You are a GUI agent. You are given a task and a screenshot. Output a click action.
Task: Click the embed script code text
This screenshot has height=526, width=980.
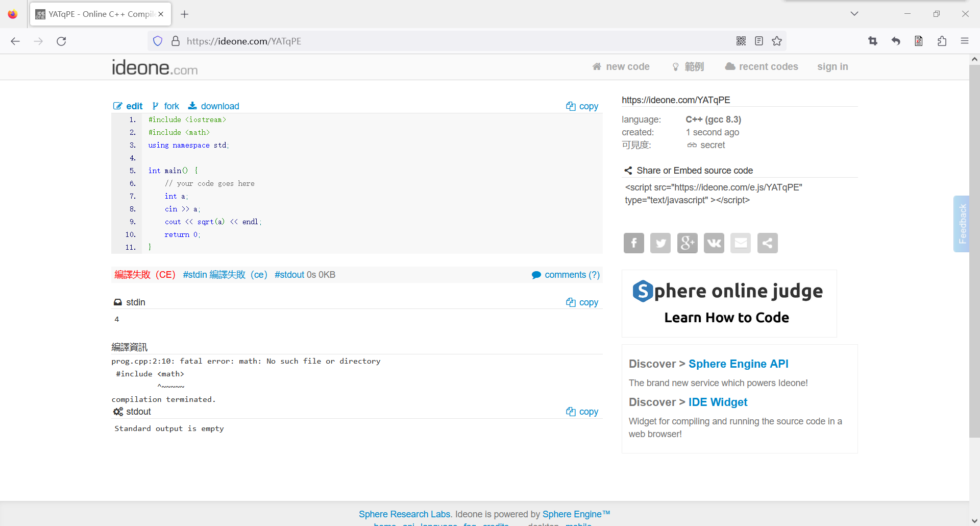tap(714, 194)
